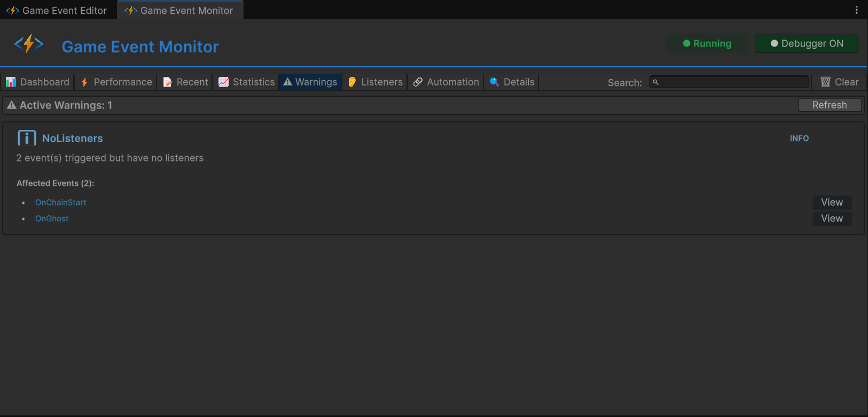Viewport: 868px width, 417px height.
Task: View the OnChainStart event
Action: [x=832, y=202]
